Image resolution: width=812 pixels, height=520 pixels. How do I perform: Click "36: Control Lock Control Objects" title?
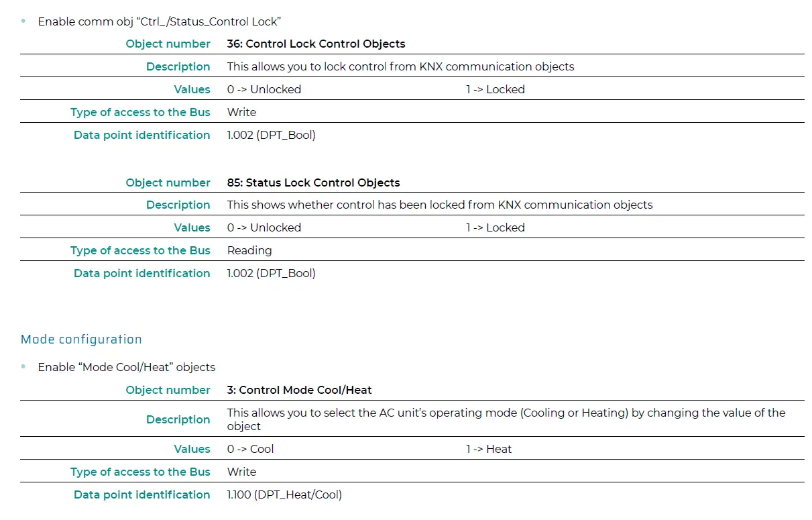coord(316,44)
